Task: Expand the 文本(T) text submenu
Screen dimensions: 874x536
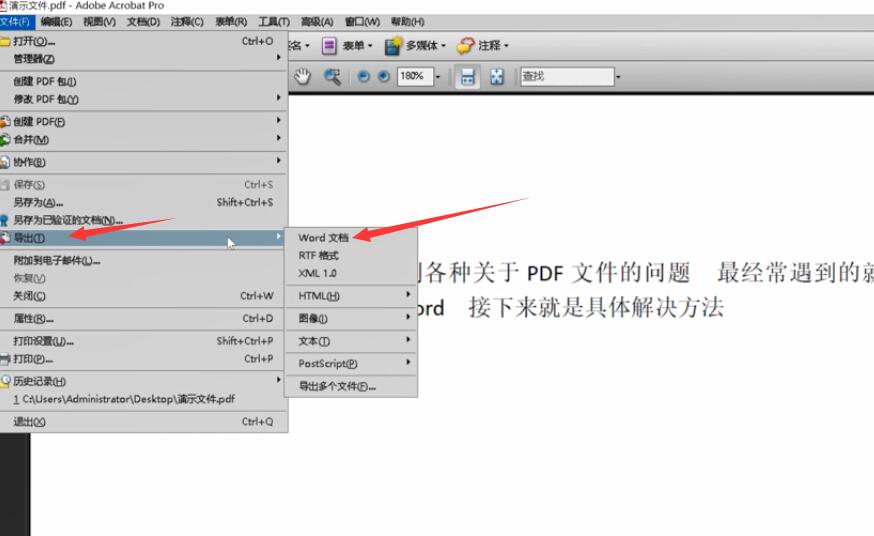Action: pyautogui.click(x=351, y=341)
